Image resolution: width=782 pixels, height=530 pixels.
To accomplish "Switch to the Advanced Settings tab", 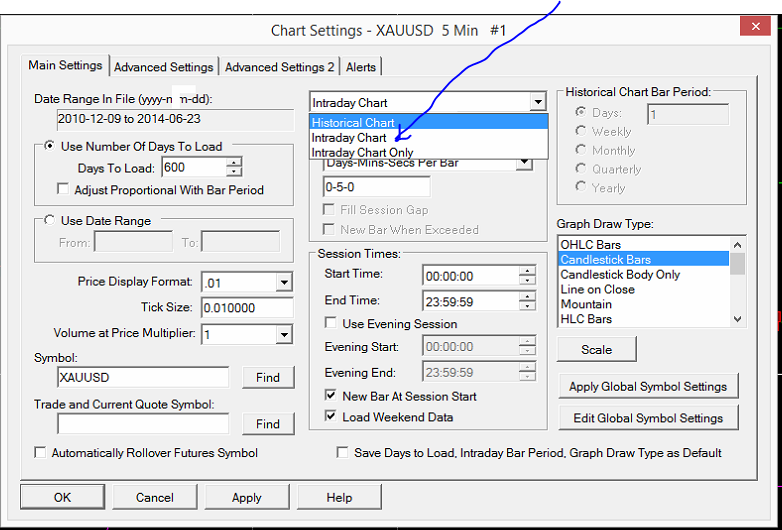I will (x=164, y=67).
